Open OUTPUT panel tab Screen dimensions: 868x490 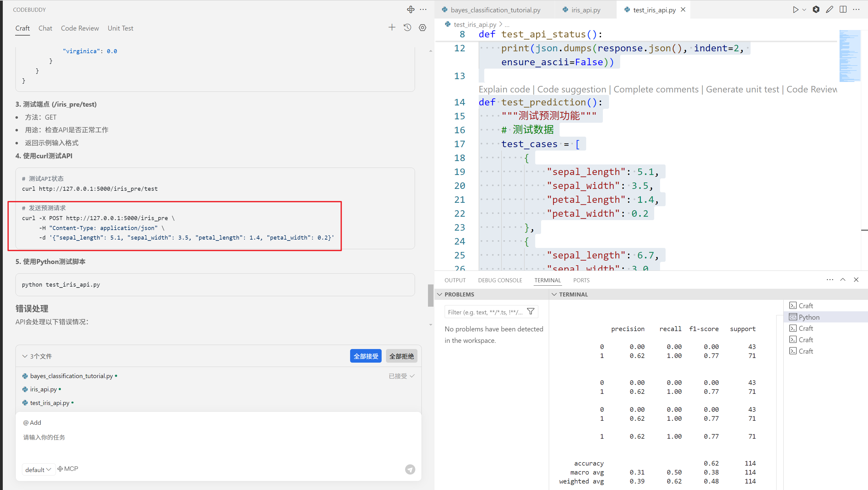click(455, 280)
